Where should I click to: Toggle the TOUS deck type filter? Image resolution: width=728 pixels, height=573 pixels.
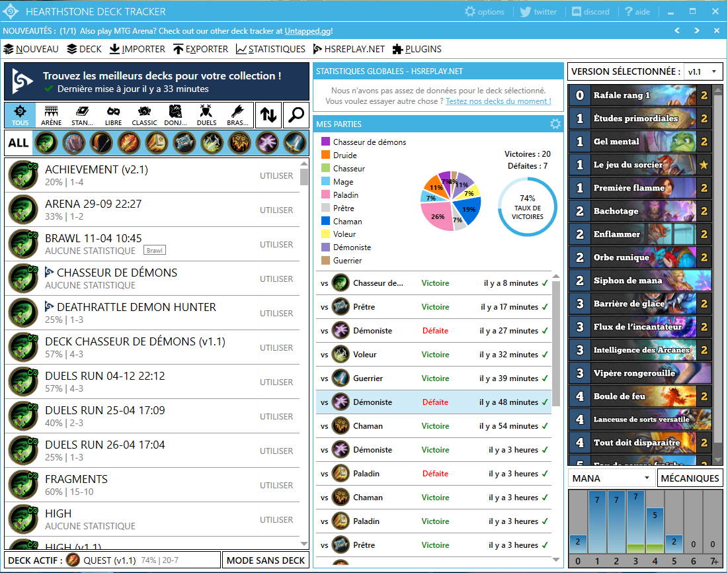click(x=20, y=114)
